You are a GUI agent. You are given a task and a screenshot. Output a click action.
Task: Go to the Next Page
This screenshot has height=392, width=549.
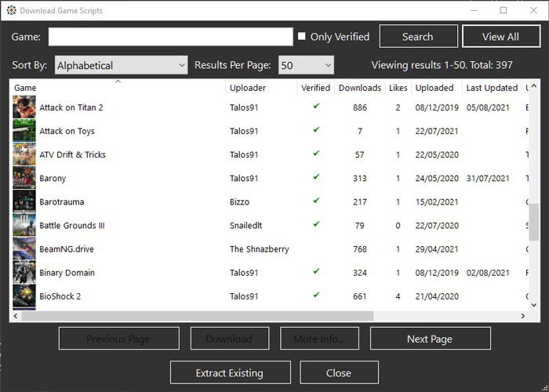pos(431,339)
